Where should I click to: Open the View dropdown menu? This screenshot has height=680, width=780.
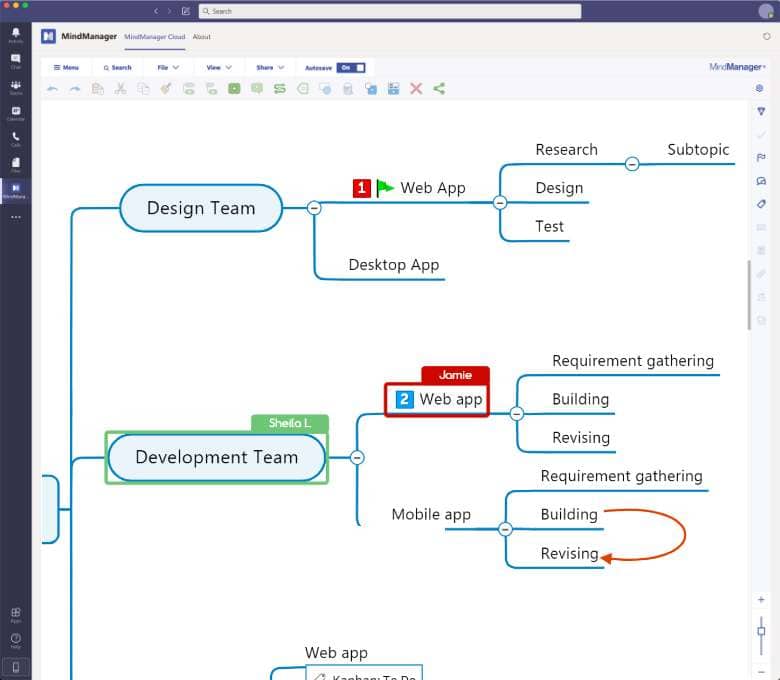[219, 68]
